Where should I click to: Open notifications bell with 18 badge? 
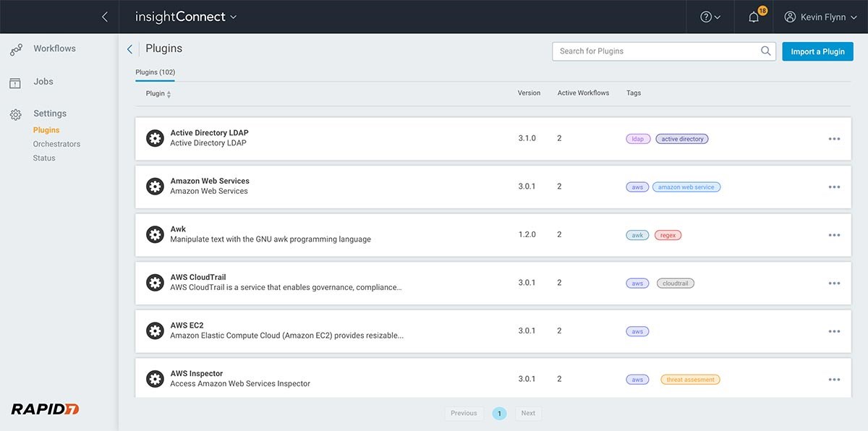point(756,16)
